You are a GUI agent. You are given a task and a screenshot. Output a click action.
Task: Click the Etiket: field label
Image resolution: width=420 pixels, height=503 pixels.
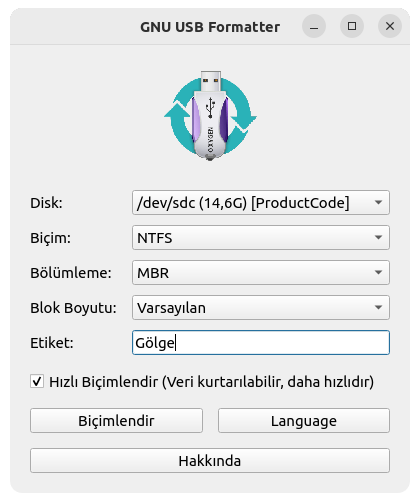(52, 343)
